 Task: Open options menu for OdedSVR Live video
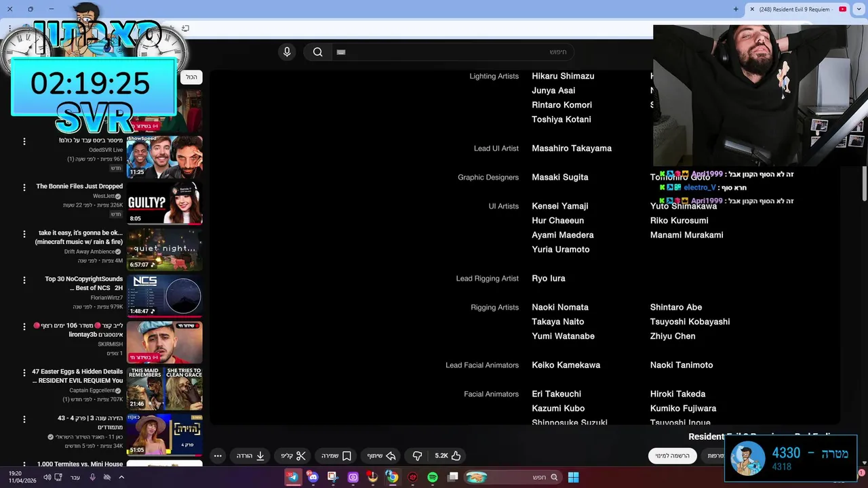coord(24,142)
